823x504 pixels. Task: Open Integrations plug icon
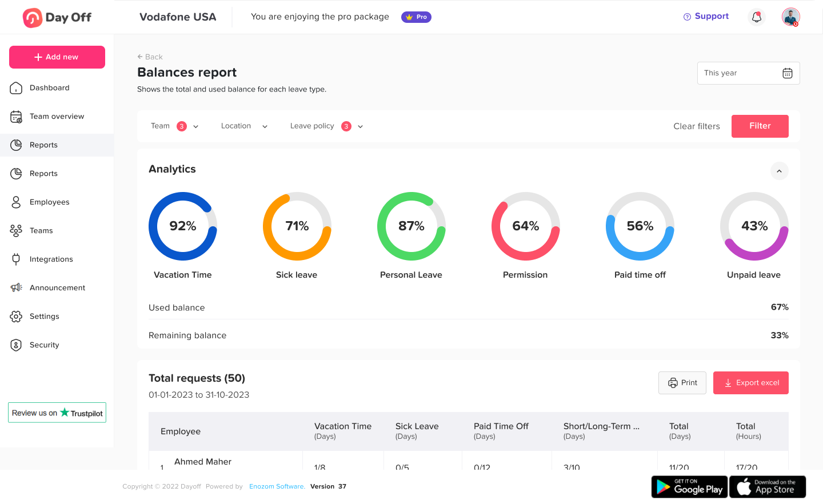point(16,259)
